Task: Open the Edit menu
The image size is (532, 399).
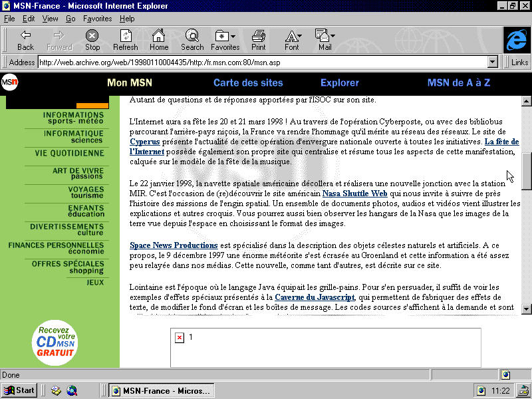Action: (29, 19)
